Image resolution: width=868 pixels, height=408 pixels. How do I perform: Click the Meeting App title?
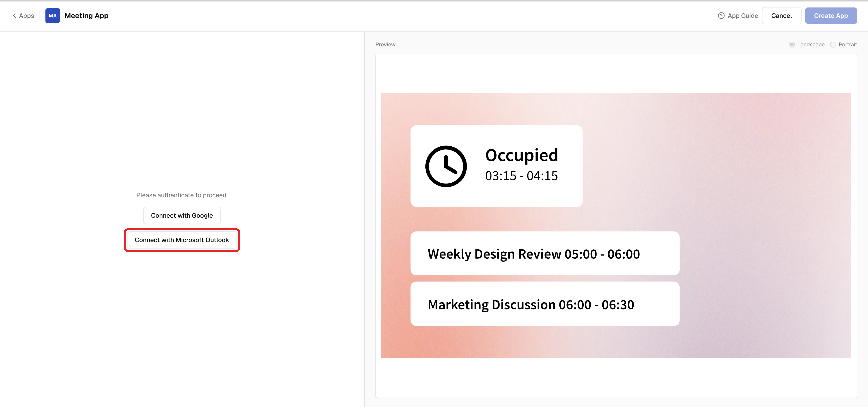coord(86,16)
